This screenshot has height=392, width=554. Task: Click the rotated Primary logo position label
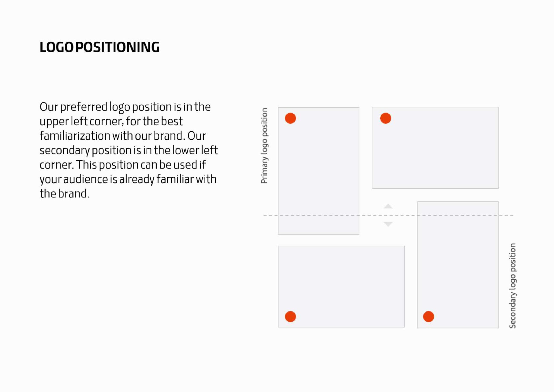pos(264,145)
